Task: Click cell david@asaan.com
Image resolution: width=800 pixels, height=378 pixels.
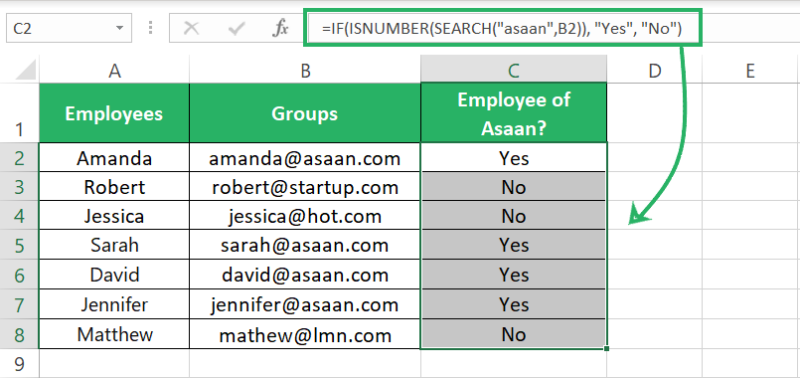Action: [x=305, y=275]
